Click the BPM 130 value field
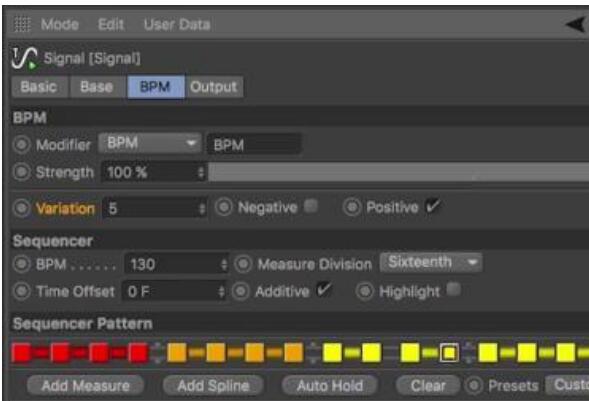Image resolution: width=589 pixels, height=401 pixels. [176, 264]
